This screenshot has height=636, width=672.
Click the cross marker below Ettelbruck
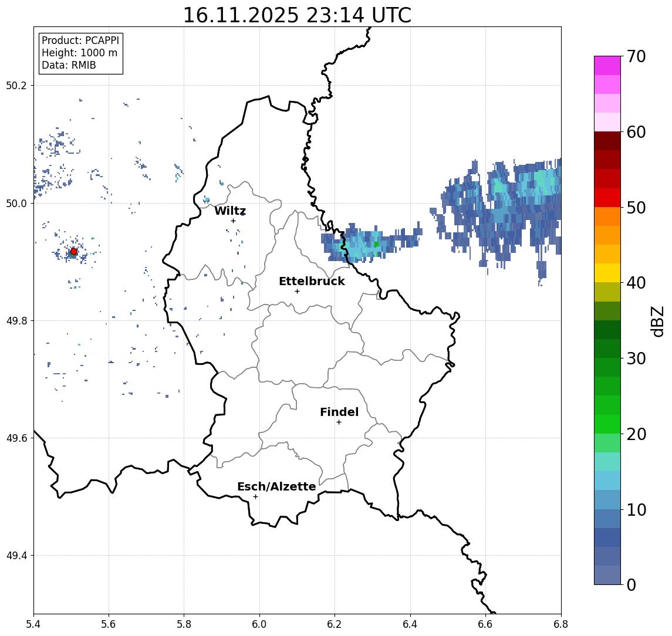(297, 292)
